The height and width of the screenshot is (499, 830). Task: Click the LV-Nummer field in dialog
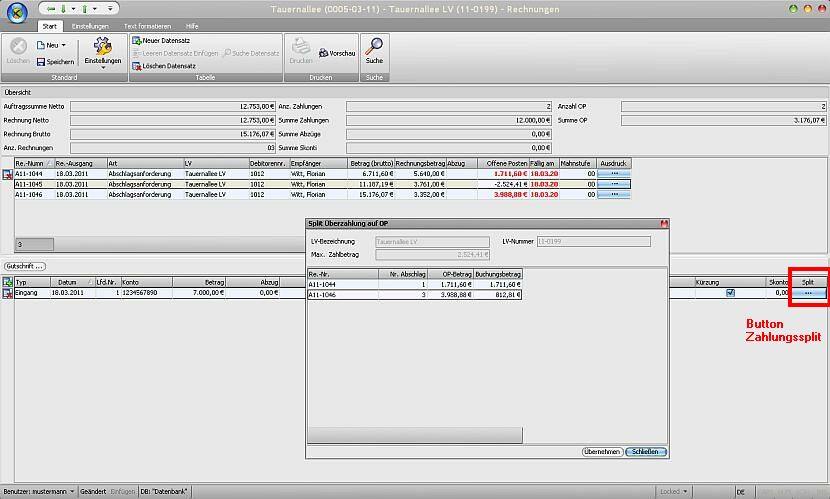(x=594, y=241)
